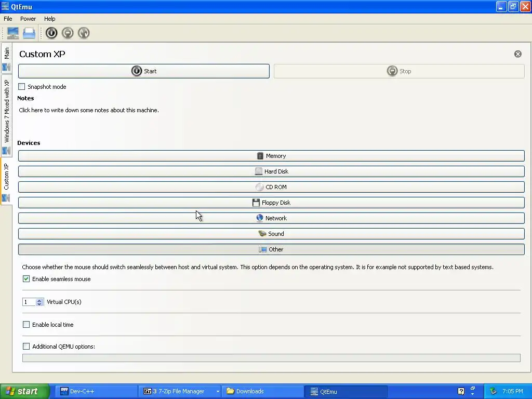Image resolution: width=532 pixels, height=399 pixels.
Task: Open the Downloads folder taskbar item
Action: pyautogui.click(x=262, y=391)
